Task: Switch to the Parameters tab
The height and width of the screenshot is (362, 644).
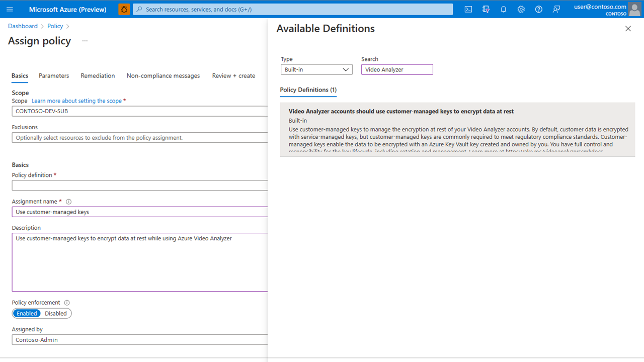Action: click(54, 76)
